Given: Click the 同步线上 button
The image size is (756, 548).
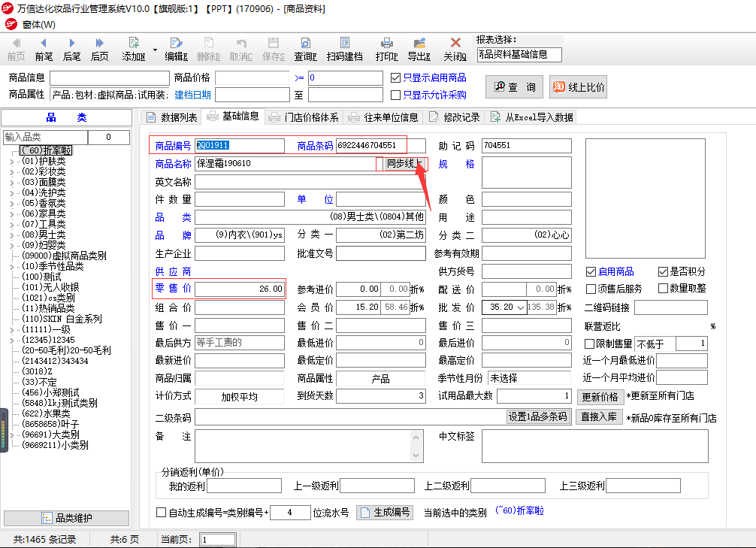Looking at the screenshot, I should point(404,164).
